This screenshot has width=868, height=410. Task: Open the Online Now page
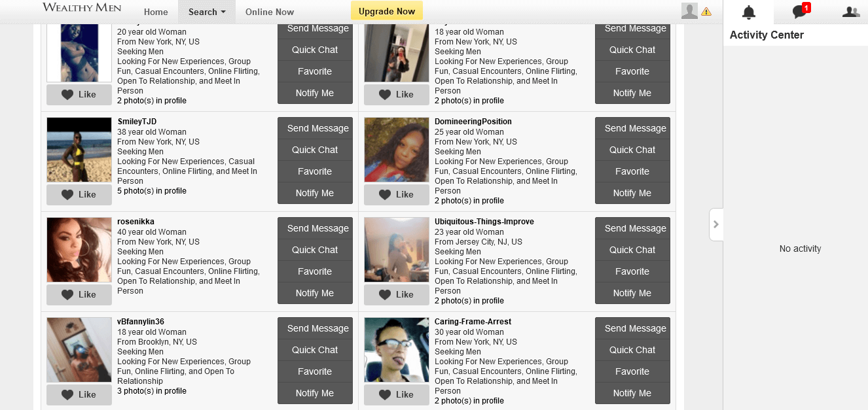(270, 12)
